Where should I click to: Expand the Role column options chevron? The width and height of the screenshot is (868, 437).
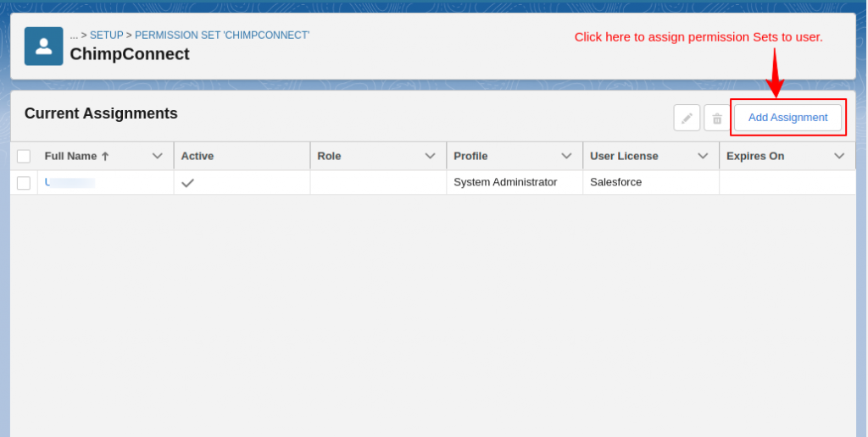pos(430,156)
